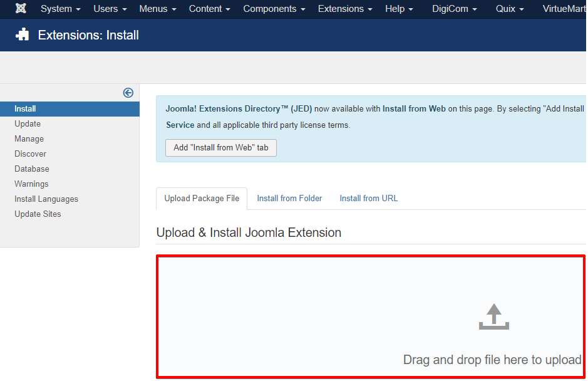Viewport: 588px width, 381px height.
Task: Expand the Users menu
Action: 110,9
